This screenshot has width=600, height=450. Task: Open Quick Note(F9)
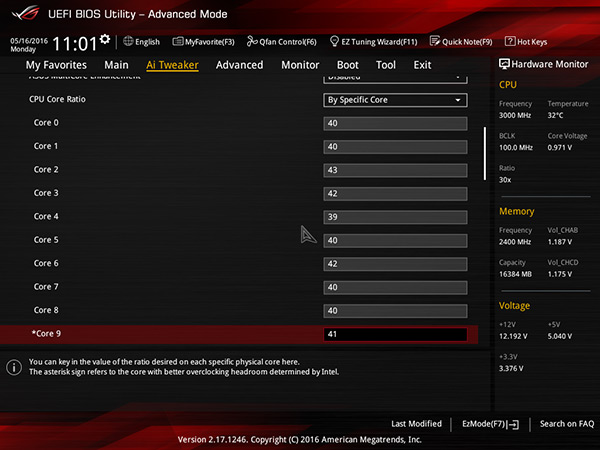point(461,41)
